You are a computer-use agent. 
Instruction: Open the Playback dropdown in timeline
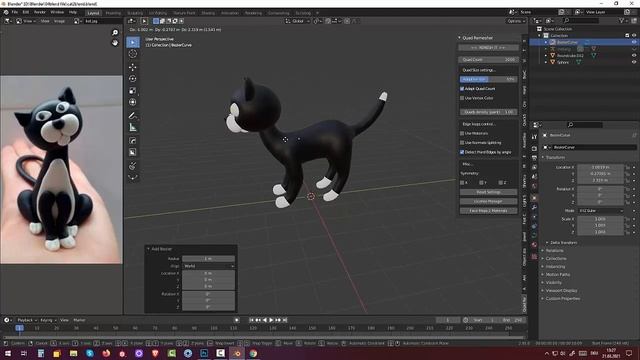[27, 320]
